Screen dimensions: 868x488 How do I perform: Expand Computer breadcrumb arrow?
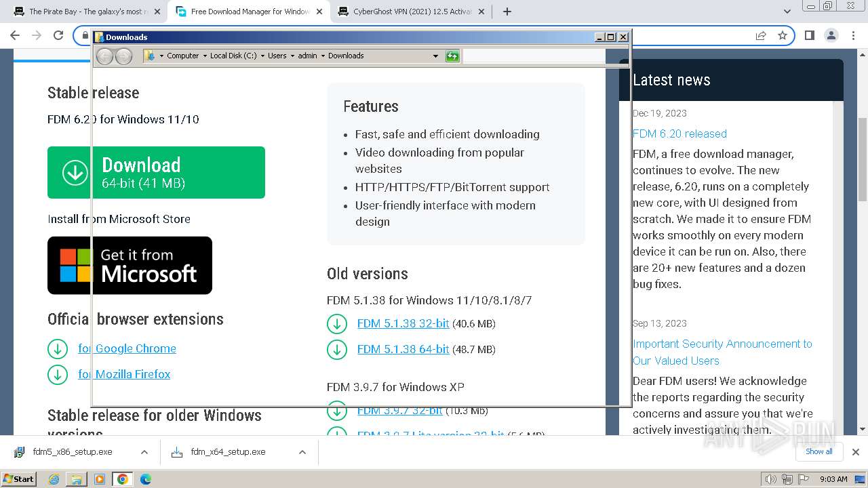205,56
